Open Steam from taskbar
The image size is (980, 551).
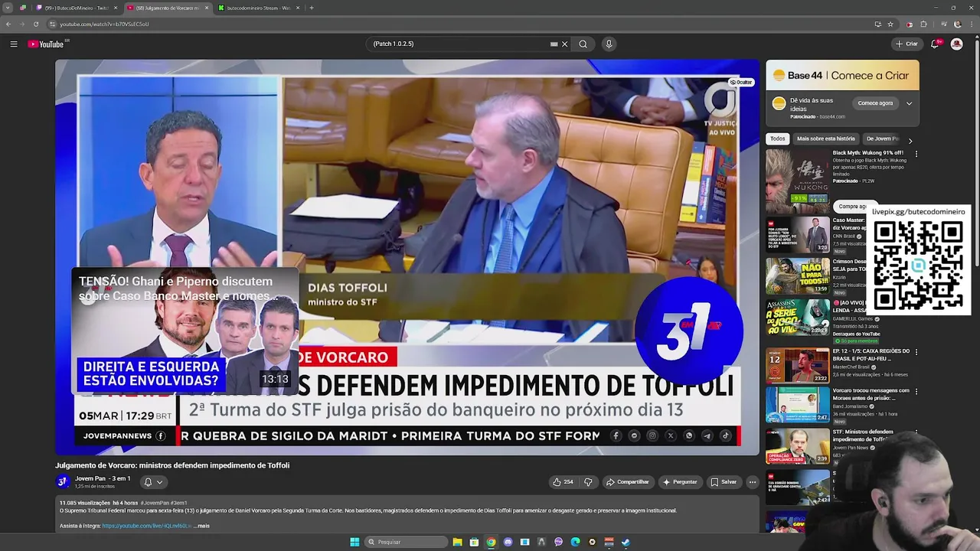tap(626, 542)
